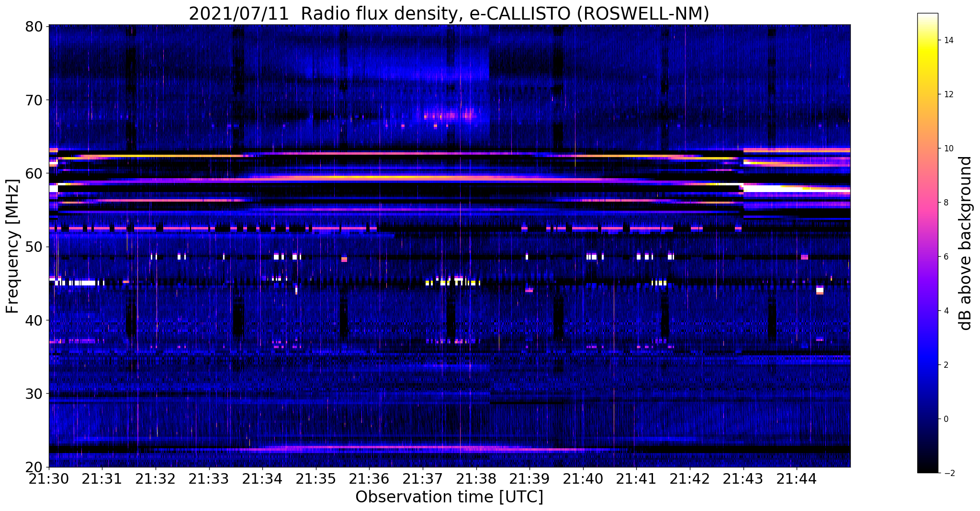Viewport: 980px width, 511px height.
Task: Click the 21:43 time tick label
Action: pyautogui.click(x=743, y=479)
